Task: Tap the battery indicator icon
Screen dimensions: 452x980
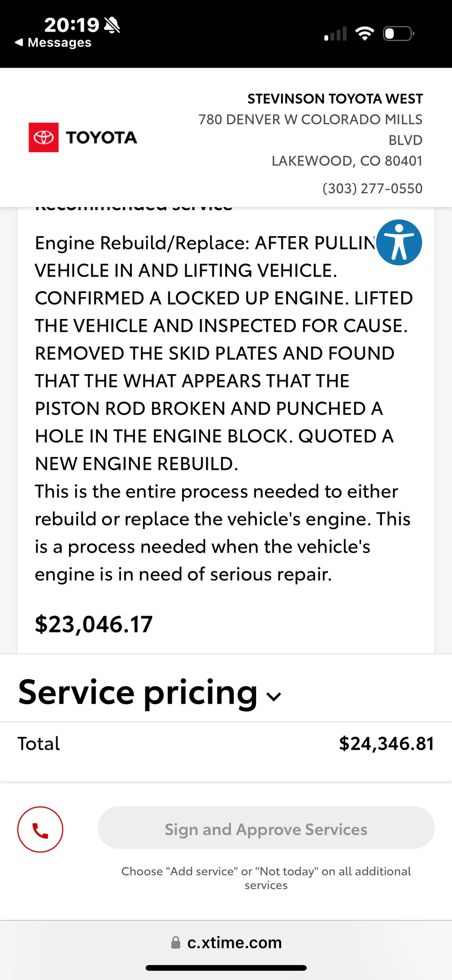Action: 399,33
